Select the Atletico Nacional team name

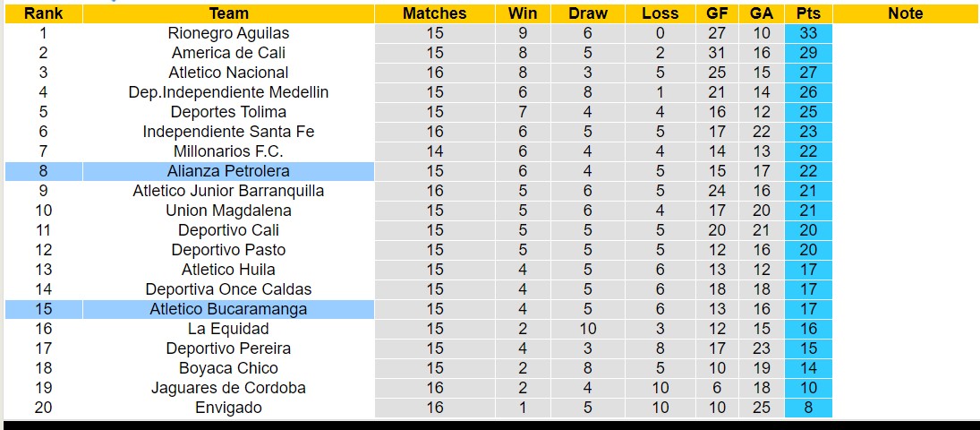228,73
